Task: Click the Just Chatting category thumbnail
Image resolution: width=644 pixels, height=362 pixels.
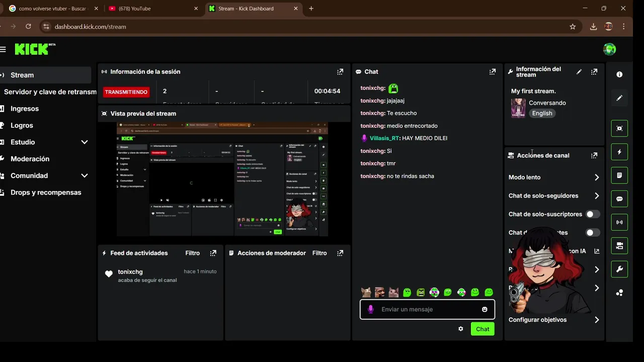Action: click(518, 108)
